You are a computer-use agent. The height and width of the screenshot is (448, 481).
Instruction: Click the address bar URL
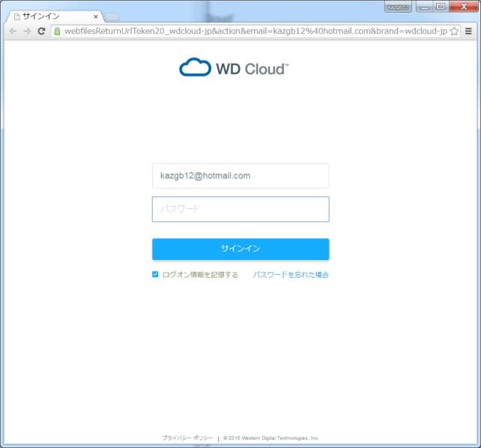pos(255,31)
